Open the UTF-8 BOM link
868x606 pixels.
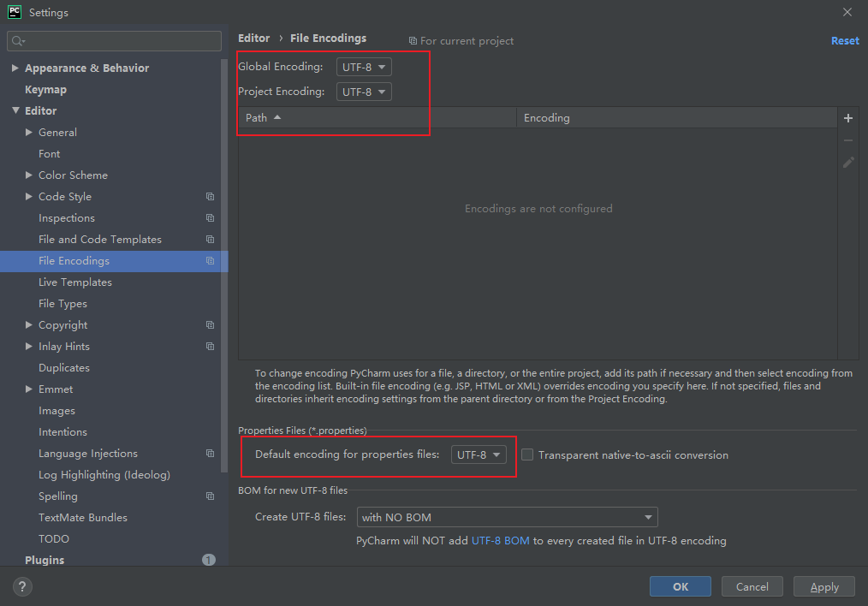pyautogui.click(x=501, y=541)
